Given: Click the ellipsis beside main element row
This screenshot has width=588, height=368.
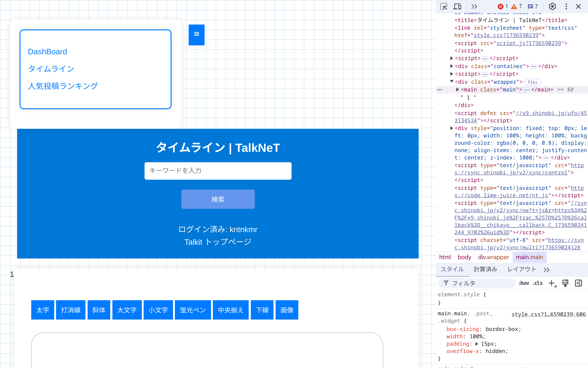Looking at the screenshot, I should pos(440,90).
